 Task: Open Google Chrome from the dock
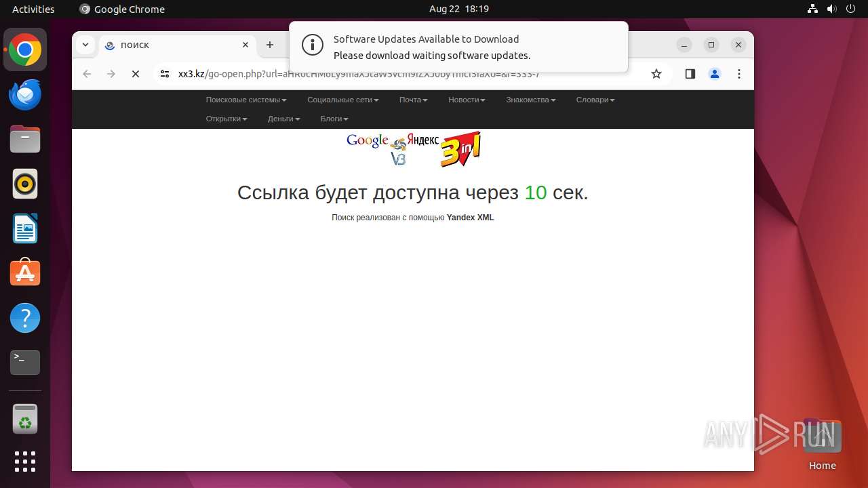pyautogui.click(x=25, y=50)
